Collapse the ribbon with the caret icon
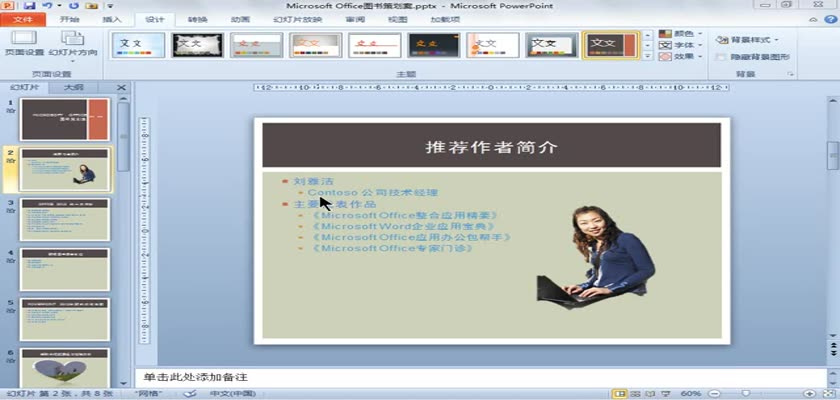The height and width of the screenshot is (400, 840). 813,20
